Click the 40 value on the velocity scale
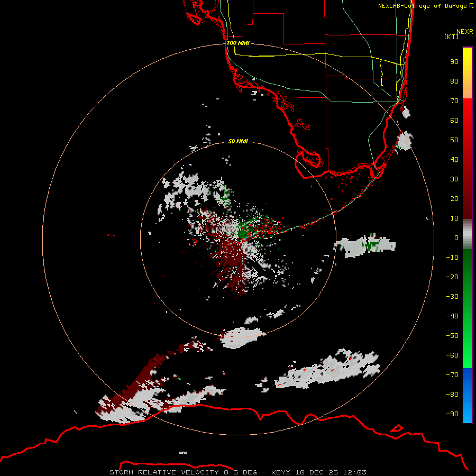Image resolution: width=476 pixels, height=476 pixels. 454,159
